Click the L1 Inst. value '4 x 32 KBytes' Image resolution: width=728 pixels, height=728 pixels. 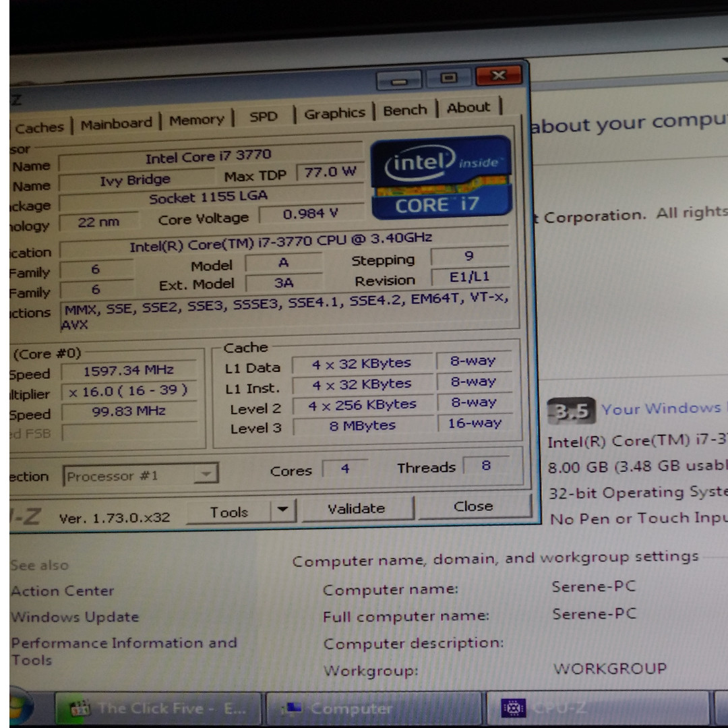click(362, 384)
